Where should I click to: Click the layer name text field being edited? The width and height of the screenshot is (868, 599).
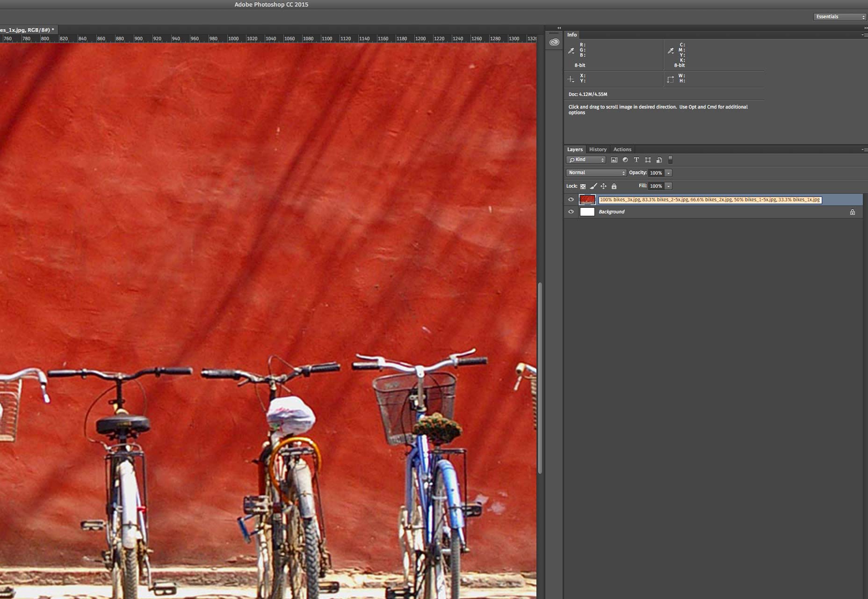(x=710, y=200)
